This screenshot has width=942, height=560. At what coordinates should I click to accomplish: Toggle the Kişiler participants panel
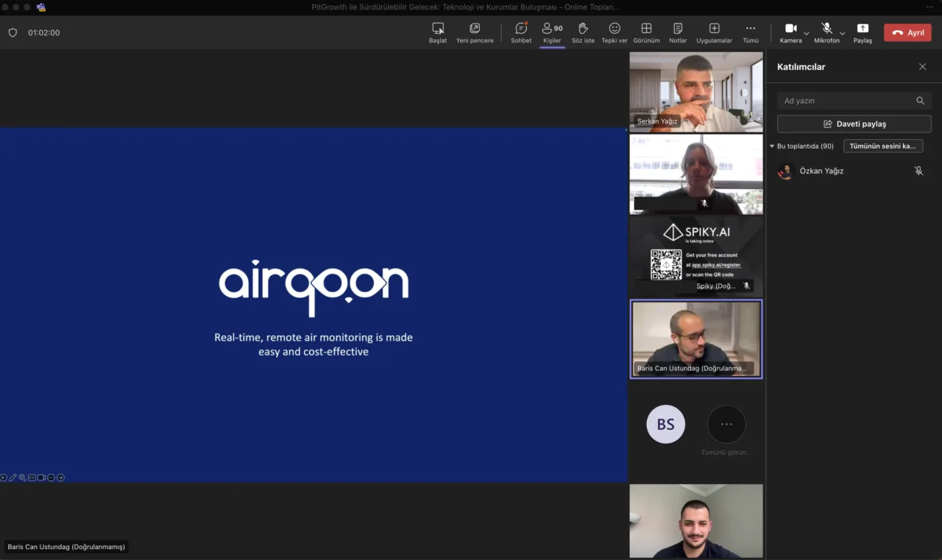tap(552, 32)
